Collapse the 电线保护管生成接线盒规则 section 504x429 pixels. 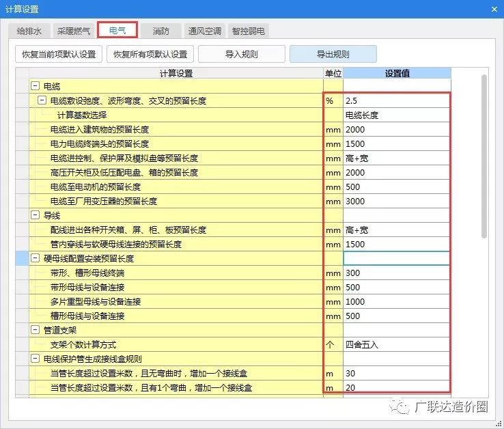35,359
